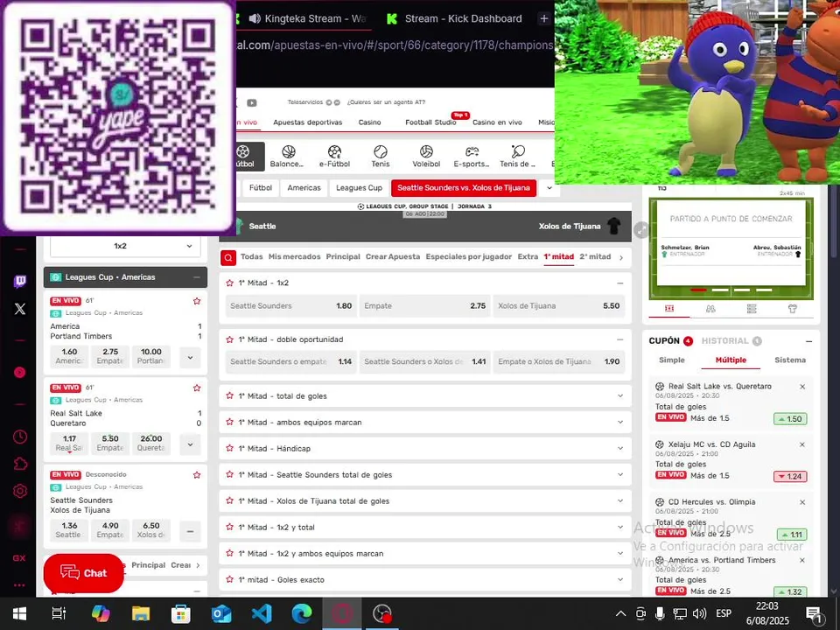Select the Baloncesto sport icon

(288, 157)
